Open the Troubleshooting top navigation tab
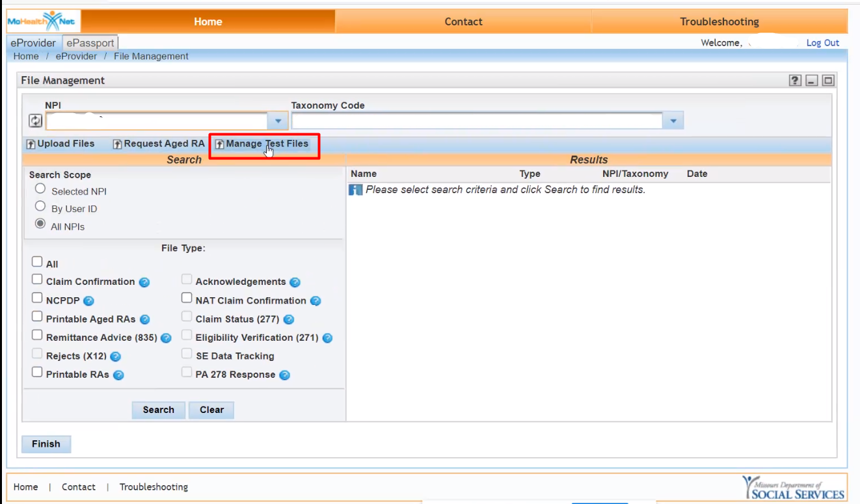 point(719,21)
